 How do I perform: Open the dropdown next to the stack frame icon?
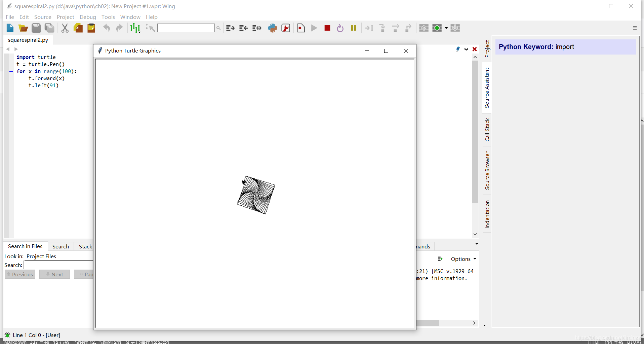click(x=446, y=28)
